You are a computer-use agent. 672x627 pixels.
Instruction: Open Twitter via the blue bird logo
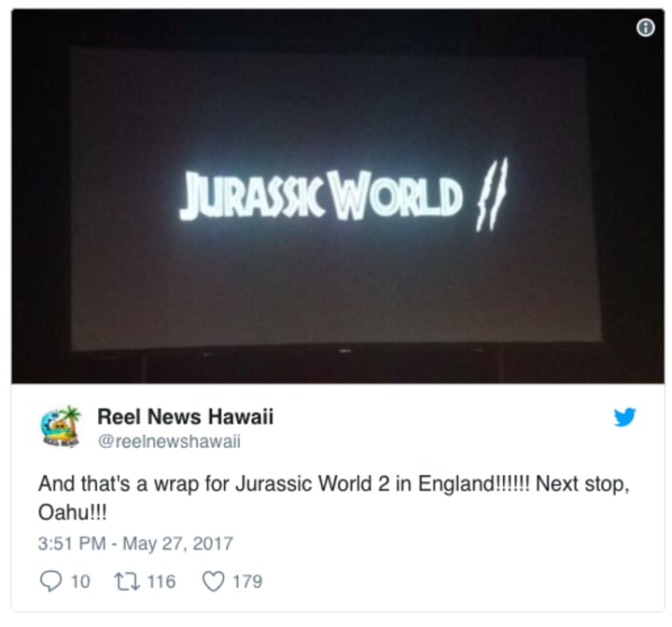[x=624, y=417]
